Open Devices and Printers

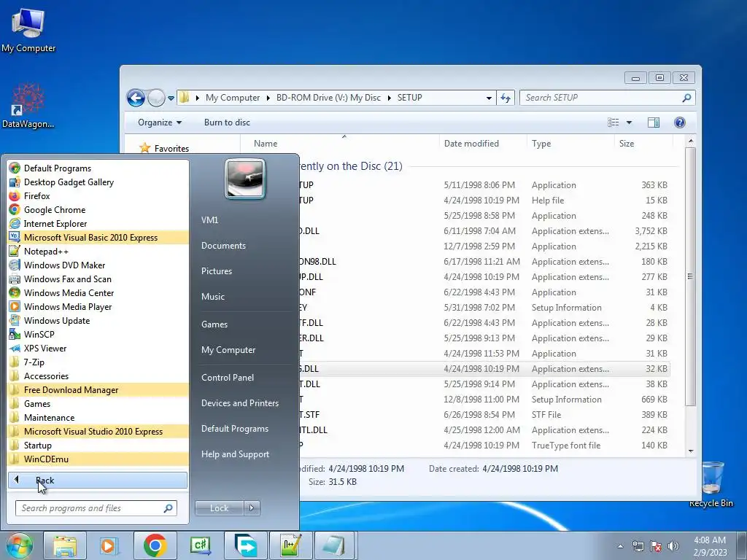pyautogui.click(x=239, y=402)
